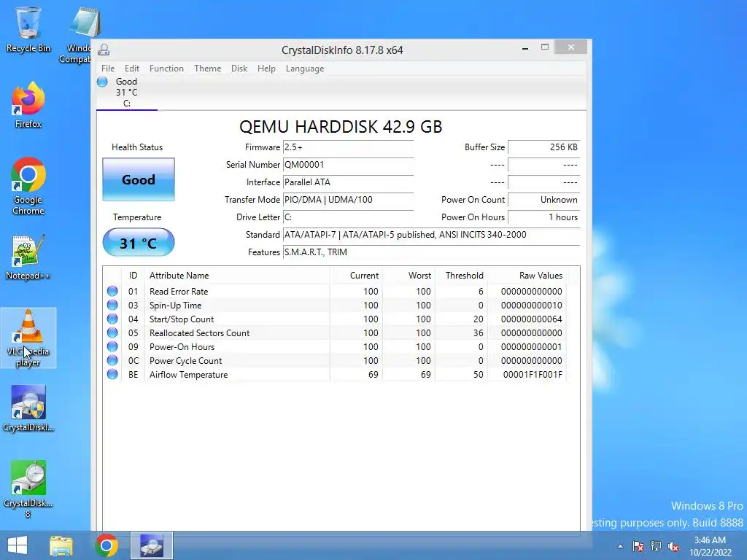Click status circle for Spin-Up Time
The image size is (747, 560).
112,305
